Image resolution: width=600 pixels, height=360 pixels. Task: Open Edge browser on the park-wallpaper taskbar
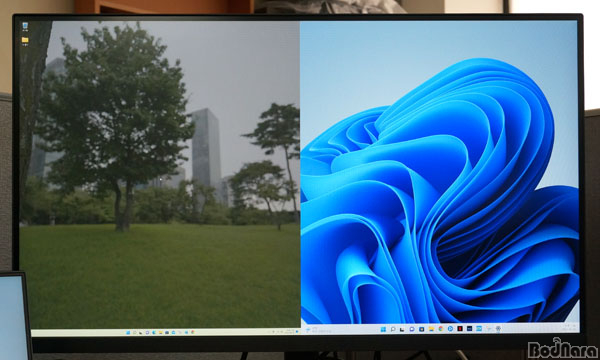pyautogui.click(x=154, y=332)
